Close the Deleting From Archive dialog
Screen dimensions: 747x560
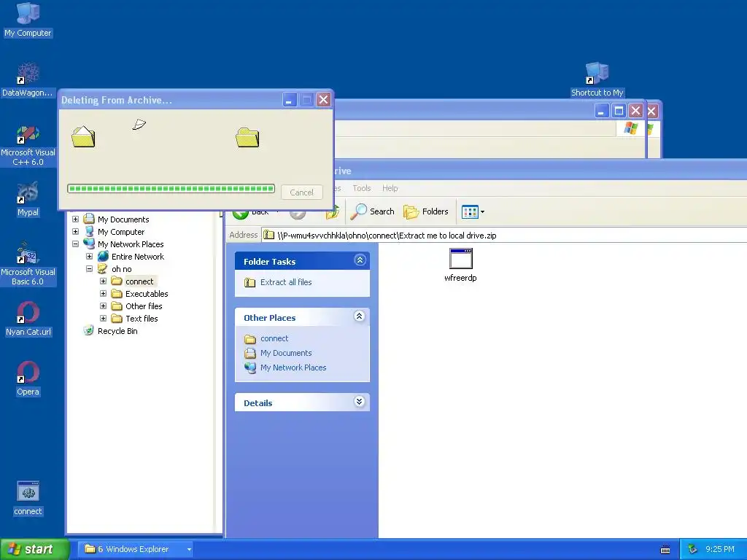323,99
